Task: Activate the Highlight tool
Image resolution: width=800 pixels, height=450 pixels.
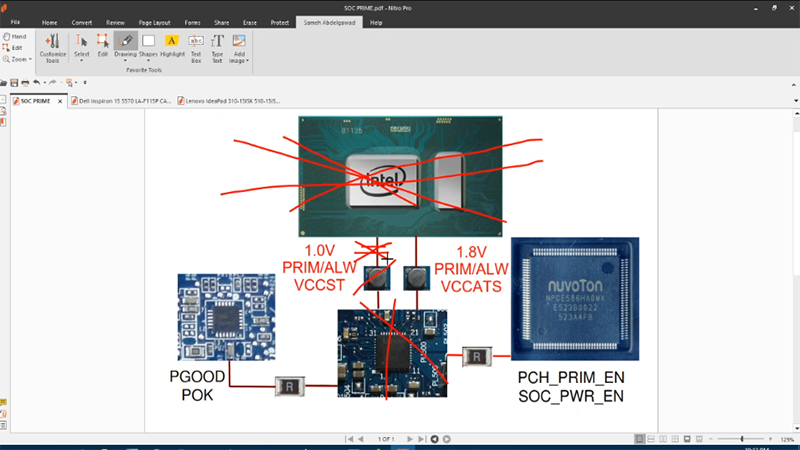Action: (172, 45)
